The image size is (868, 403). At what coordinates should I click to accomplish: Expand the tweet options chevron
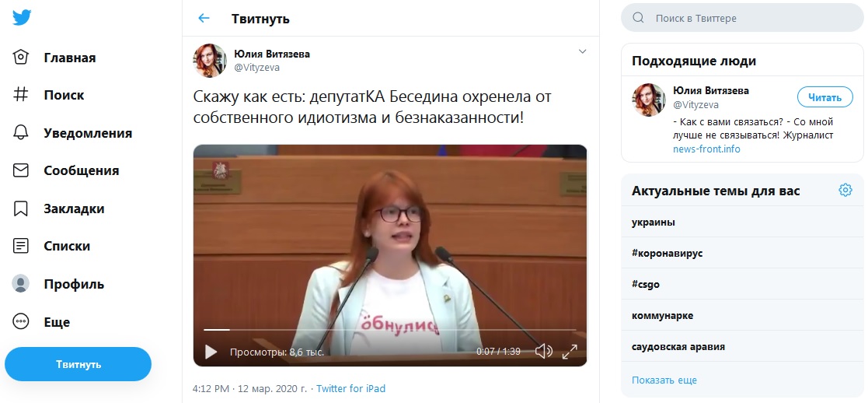pos(582,51)
